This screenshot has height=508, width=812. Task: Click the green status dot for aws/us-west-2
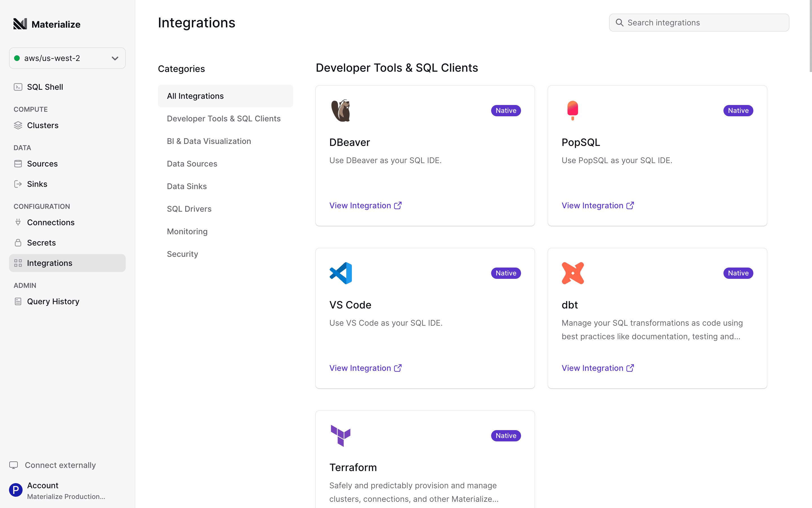click(17, 58)
